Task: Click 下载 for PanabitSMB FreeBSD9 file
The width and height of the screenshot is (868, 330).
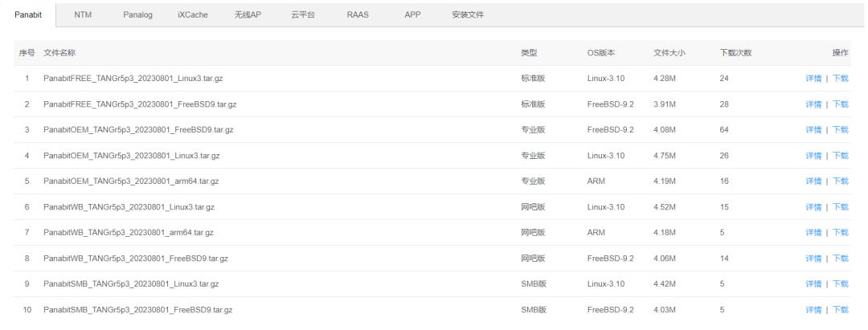Action: coord(841,310)
